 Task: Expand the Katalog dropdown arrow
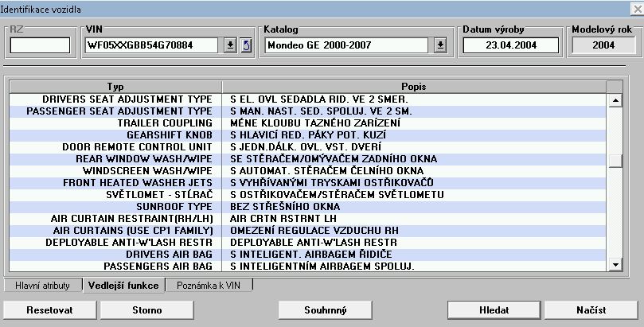(x=440, y=45)
